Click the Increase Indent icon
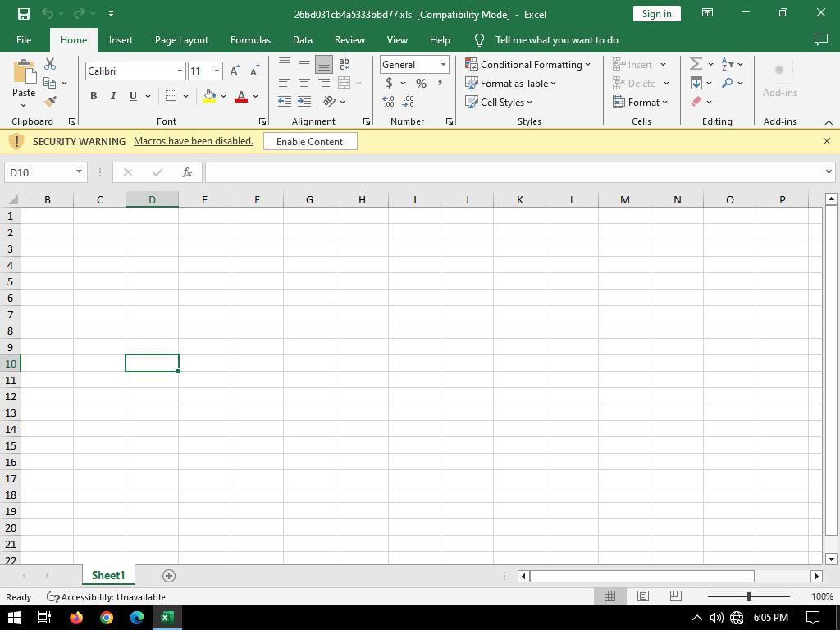Image resolution: width=840 pixels, height=630 pixels. (304, 102)
